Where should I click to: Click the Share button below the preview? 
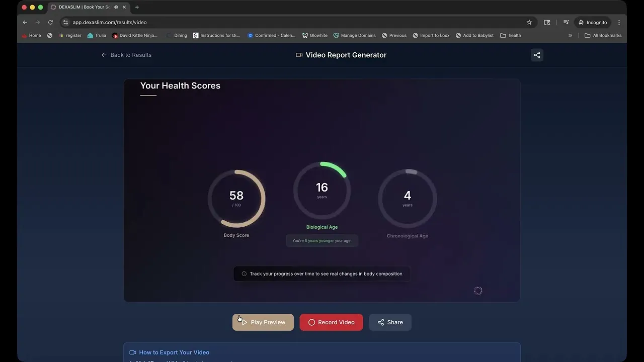tap(390, 322)
